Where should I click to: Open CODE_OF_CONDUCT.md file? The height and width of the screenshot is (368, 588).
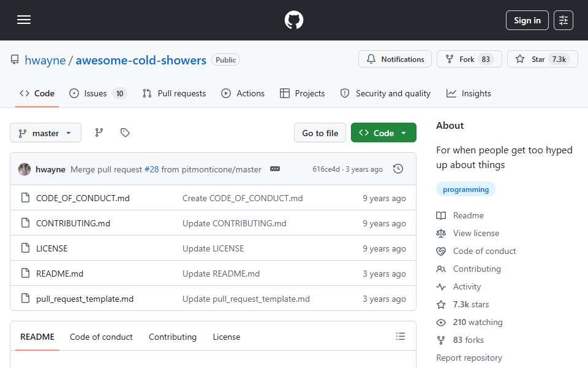(83, 198)
